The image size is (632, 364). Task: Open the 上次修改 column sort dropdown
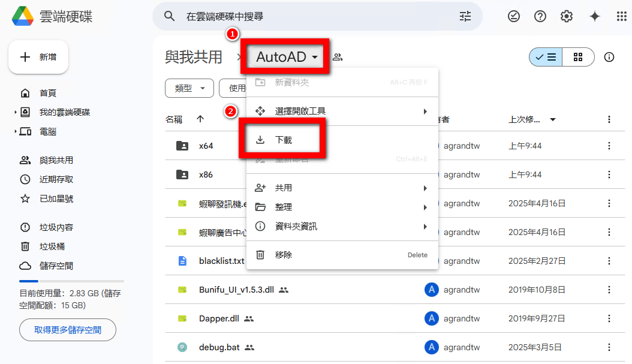point(553,119)
